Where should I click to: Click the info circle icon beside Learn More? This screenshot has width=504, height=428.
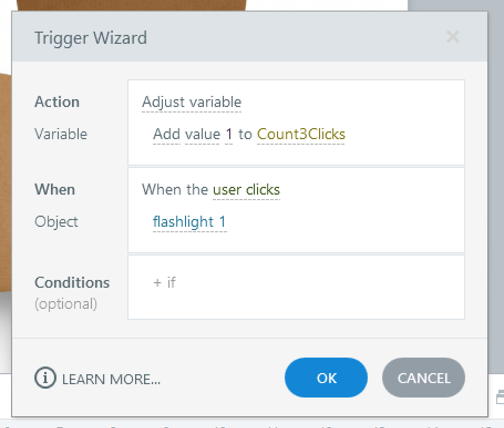[x=45, y=378]
